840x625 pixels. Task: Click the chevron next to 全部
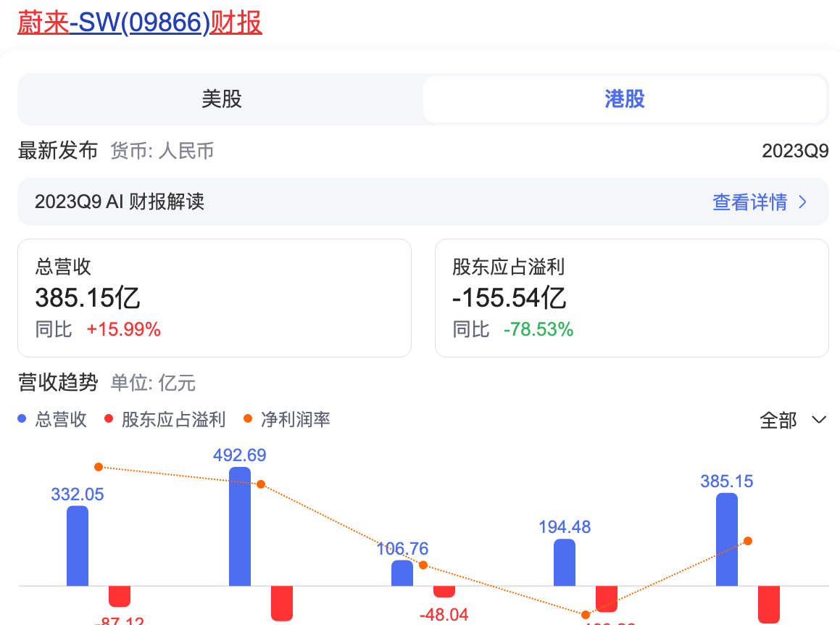click(818, 420)
